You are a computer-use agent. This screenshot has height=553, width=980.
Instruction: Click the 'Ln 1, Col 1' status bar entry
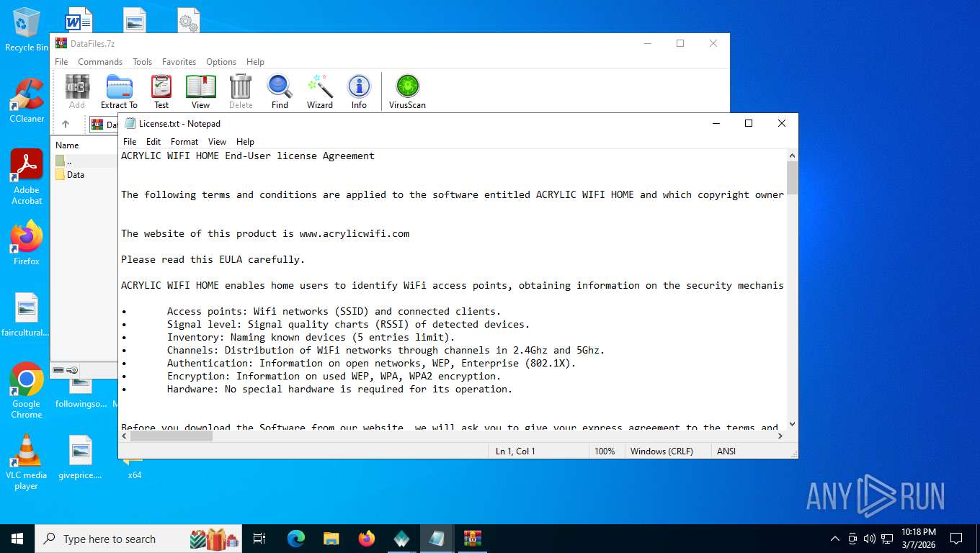(x=515, y=451)
